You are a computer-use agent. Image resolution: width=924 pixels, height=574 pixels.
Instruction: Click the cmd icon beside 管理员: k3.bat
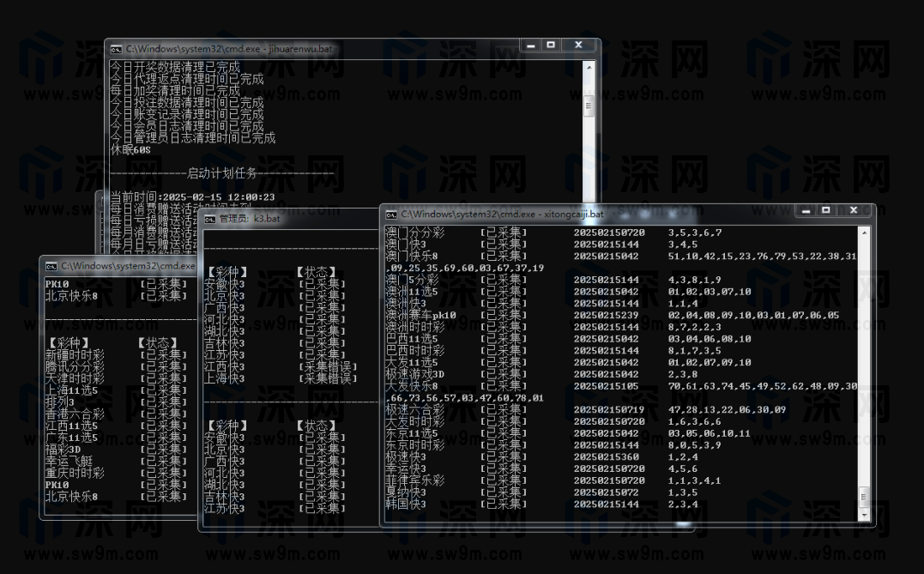pyautogui.click(x=209, y=219)
